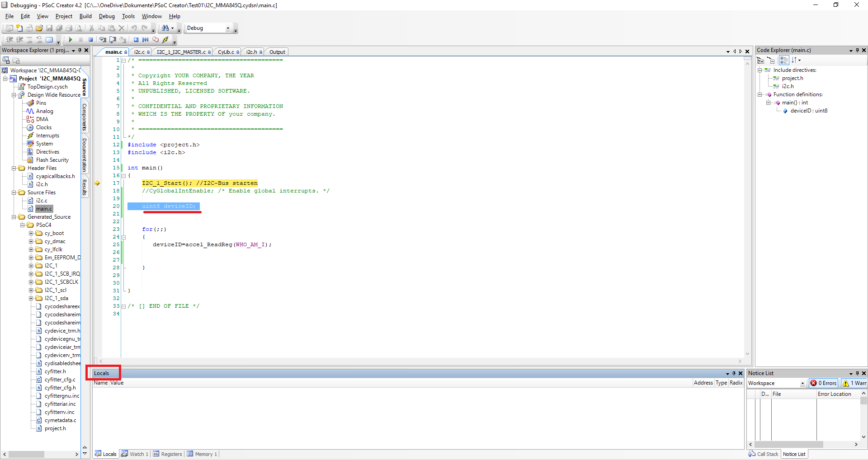This screenshot has height=460, width=868.
Task: Open the Build menu
Action: 85,16
